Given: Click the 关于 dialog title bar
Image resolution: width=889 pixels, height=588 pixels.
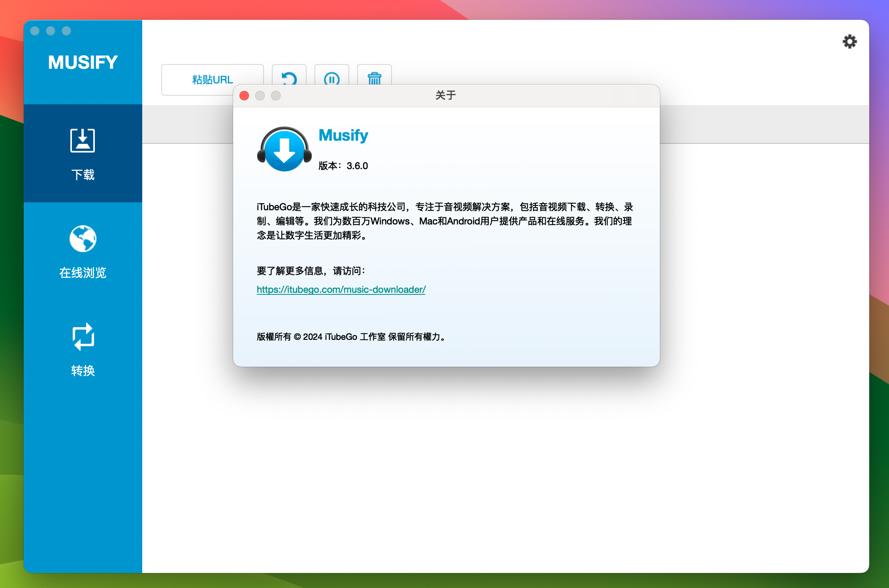Looking at the screenshot, I should point(446,96).
